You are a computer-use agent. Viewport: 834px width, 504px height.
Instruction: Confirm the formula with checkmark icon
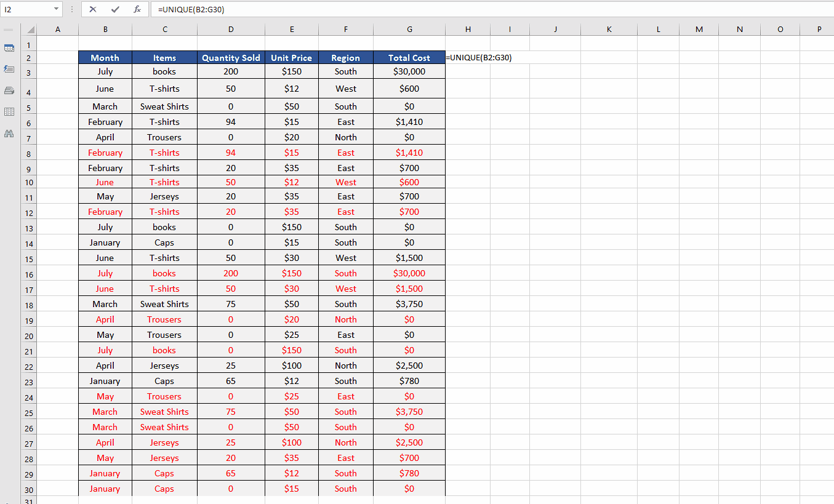115,9
